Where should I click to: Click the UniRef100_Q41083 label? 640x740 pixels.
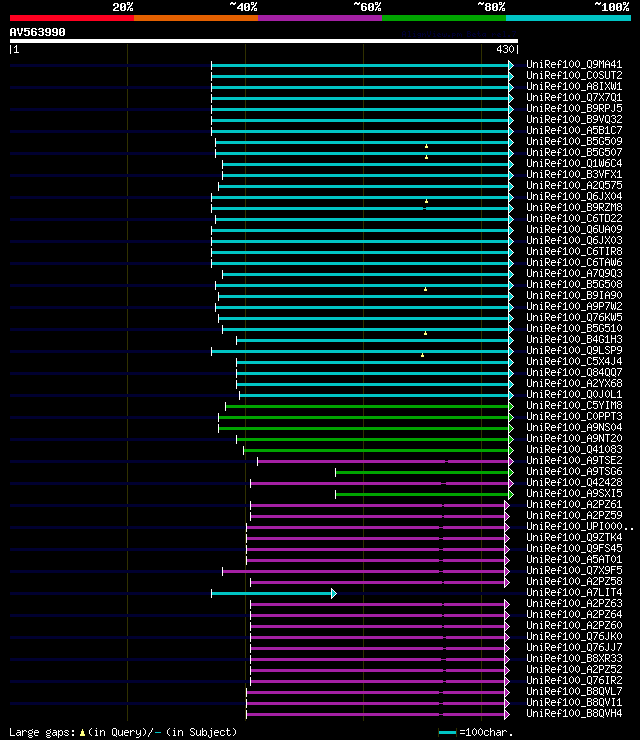point(574,449)
